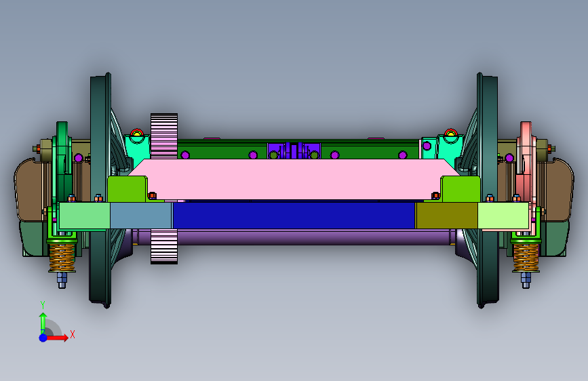The width and height of the screenshot is (588, 381).
Task: Click the green Y axis arrow of triad
Action: [43, 323]
